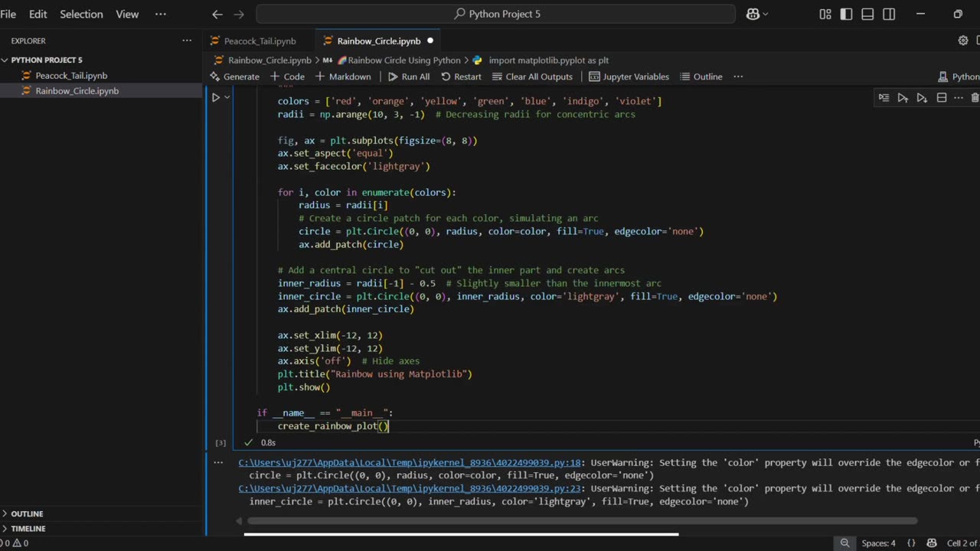
Task: Open the Copilot chat icon
Action: tap(752, 14)
